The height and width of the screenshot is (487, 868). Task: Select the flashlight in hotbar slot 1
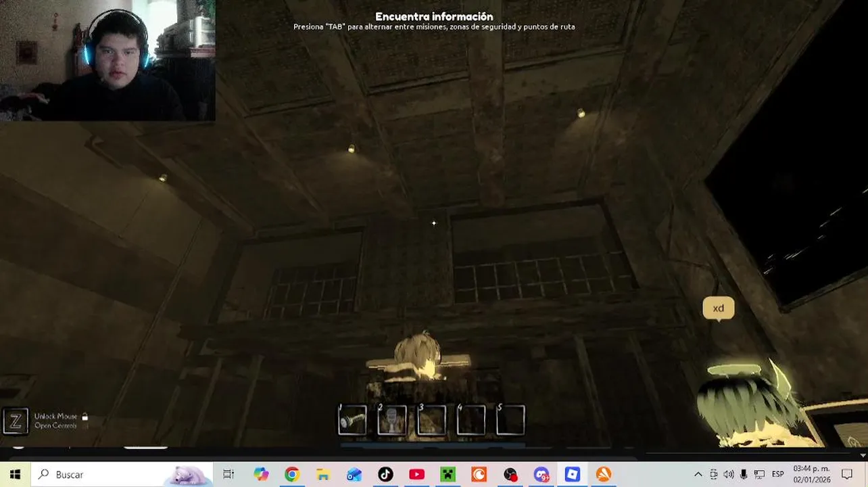[352, 420]
